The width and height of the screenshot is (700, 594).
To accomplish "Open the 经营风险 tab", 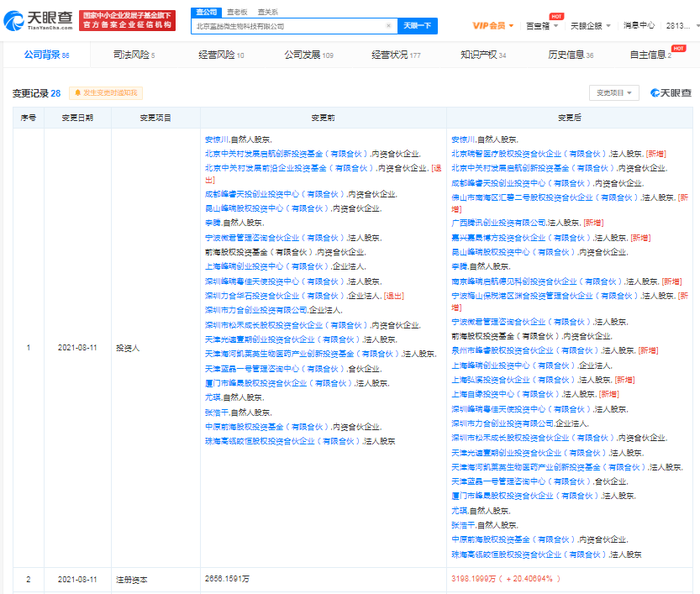I will coord(221,55).
